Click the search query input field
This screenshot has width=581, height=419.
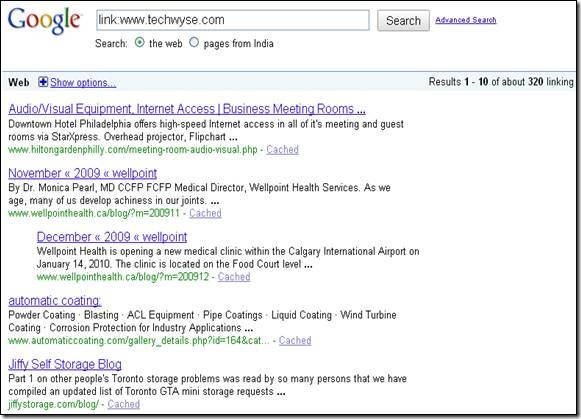[x=233, y=20]
